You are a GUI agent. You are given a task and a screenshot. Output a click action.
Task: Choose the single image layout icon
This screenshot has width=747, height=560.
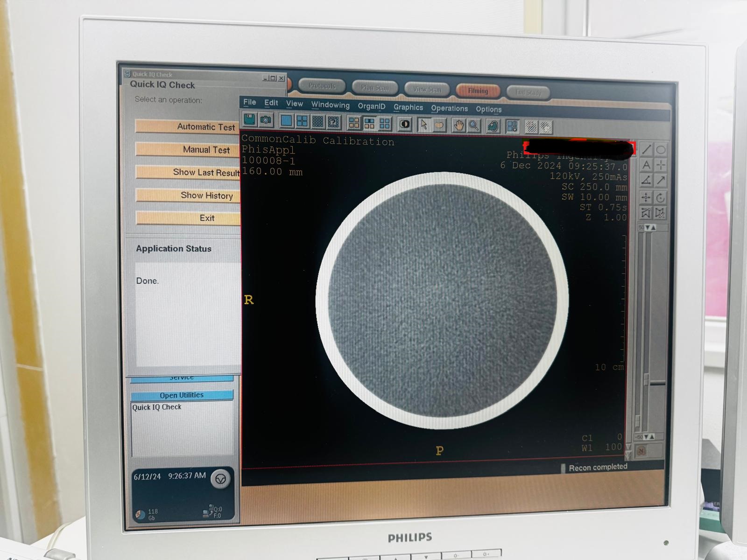click(286, 121)
